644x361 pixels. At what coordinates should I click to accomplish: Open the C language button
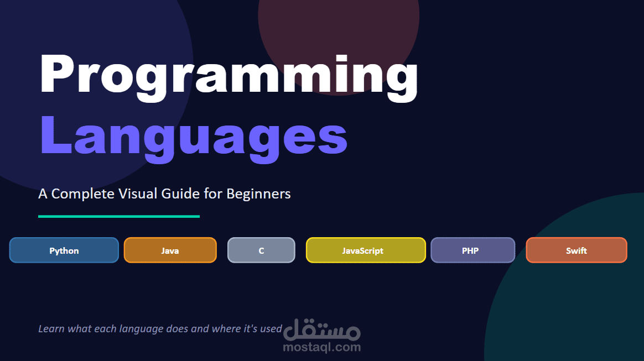[261, 250]
